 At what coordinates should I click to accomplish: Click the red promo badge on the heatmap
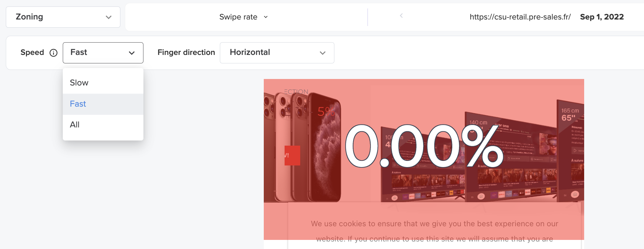tap(292, 155)
